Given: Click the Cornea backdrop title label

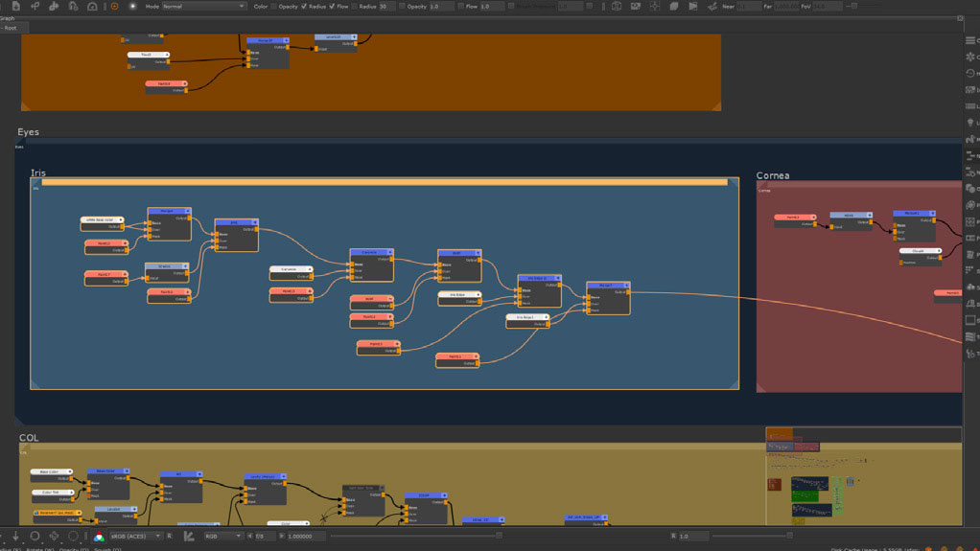Looking at the screenshot, I should (x=773, y=175).
